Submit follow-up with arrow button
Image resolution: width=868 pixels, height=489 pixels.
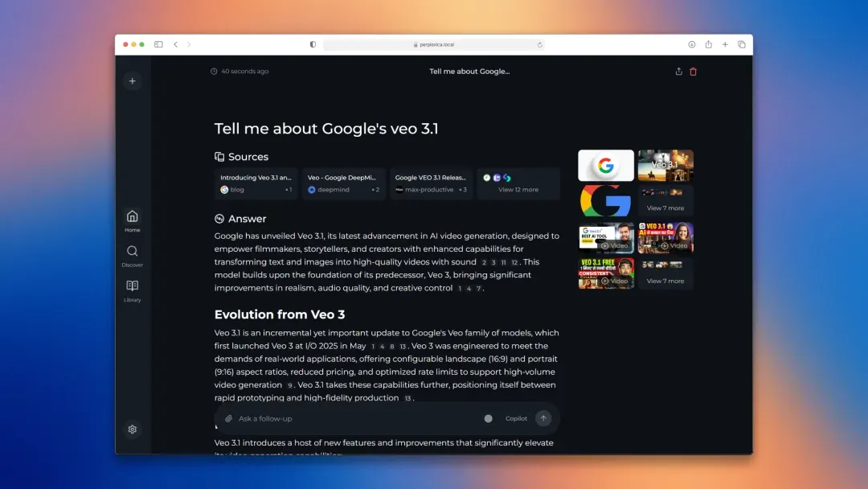click(x=544, y=418)
